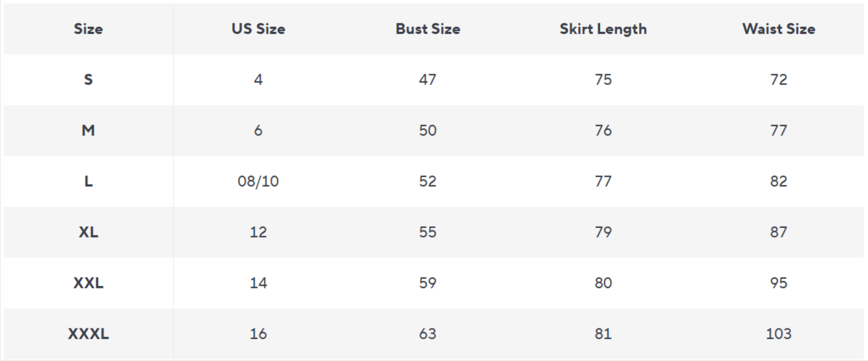Select the XL size row label
This screenshot has height=361, width=868.
click(88, 232)
